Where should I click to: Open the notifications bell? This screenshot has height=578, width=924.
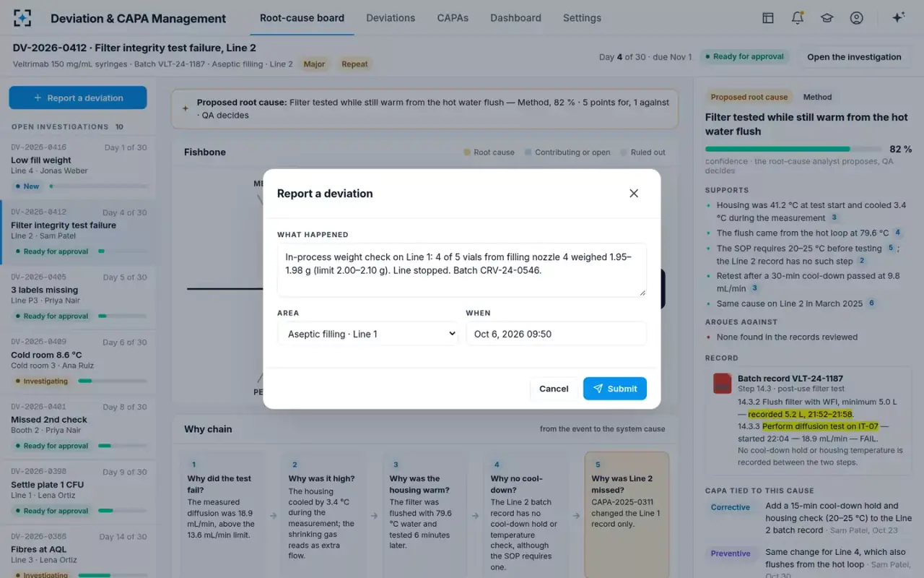pyautogui.click(x=798, y=18)
